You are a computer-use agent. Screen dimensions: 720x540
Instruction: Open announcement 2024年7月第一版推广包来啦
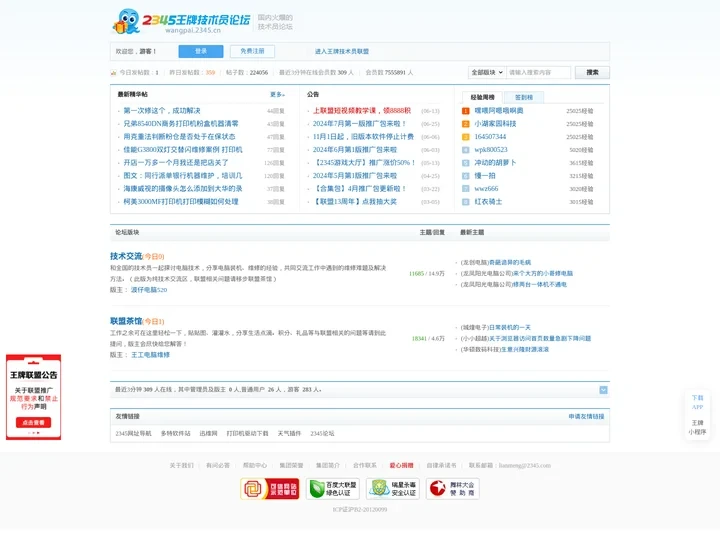(x=360, y=124)
